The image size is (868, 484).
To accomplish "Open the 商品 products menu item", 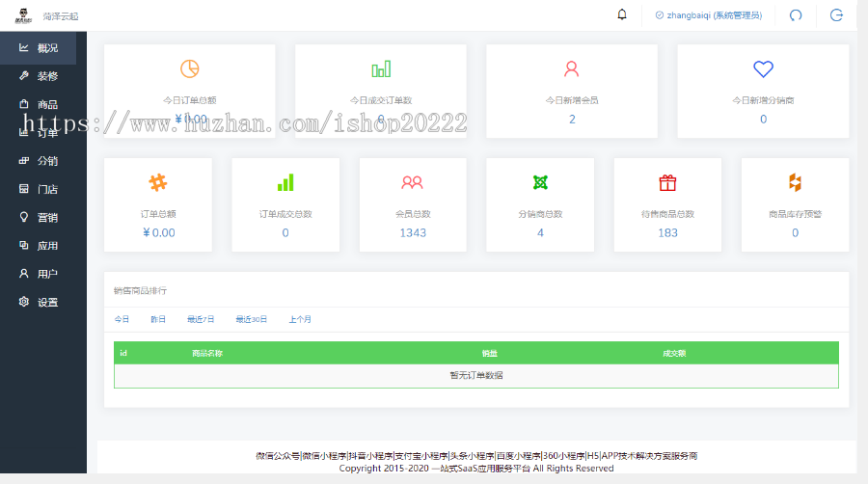I will tap(39, 104).
